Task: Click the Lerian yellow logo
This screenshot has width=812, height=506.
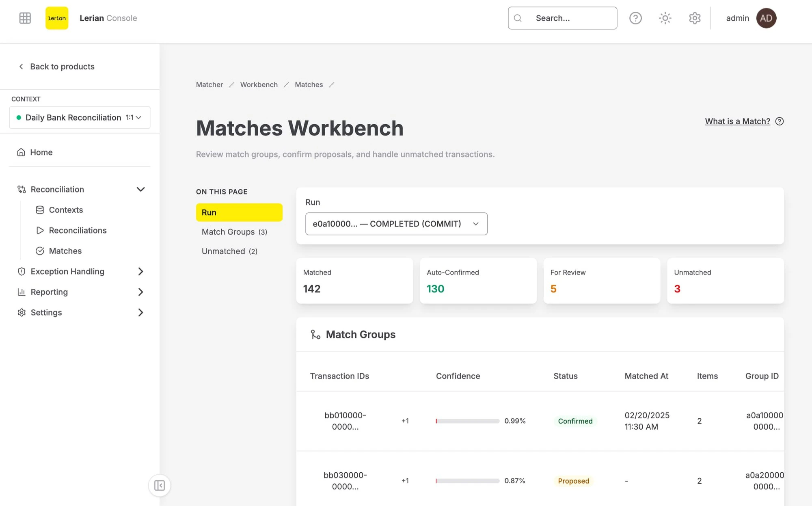Action: tap(57, 18)
